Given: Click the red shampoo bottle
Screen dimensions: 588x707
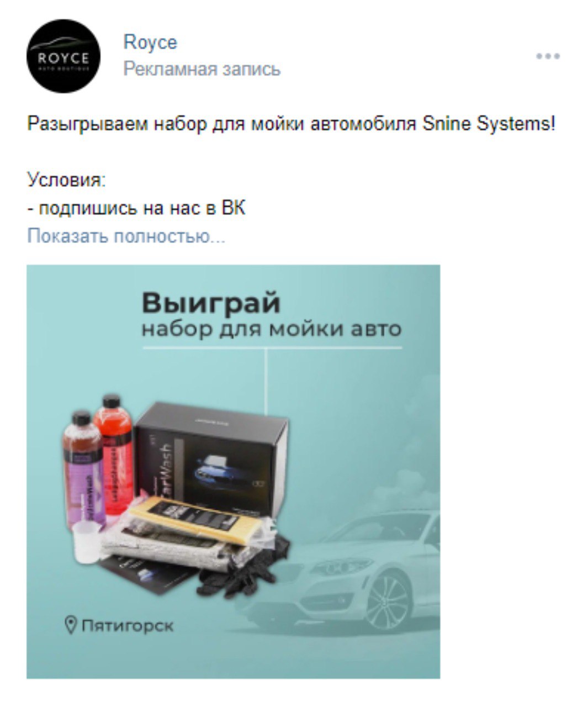Looking at the screenshot, I should (x=113, y=453).
